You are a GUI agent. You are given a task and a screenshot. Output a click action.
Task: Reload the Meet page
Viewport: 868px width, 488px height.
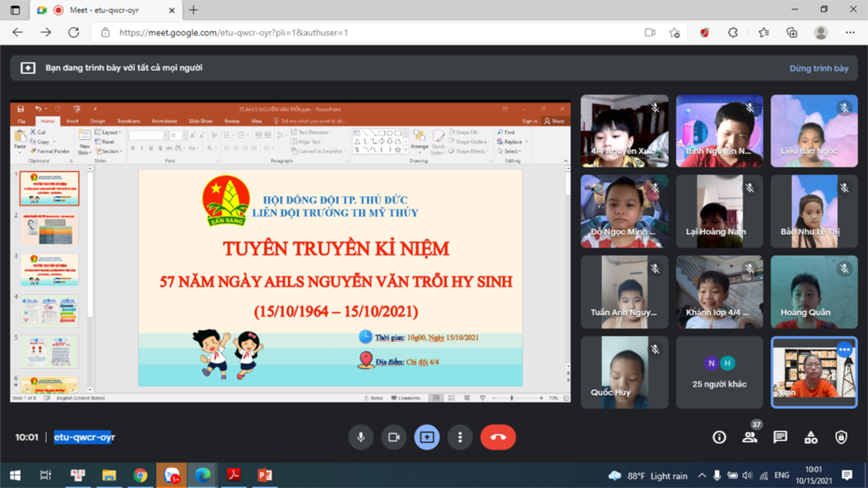74,33
